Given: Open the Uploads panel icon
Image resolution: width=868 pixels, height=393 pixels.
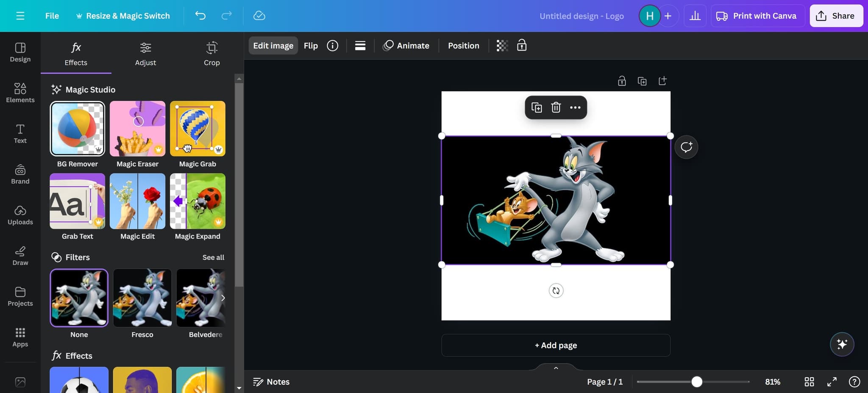Looking at the screenshot, I should click(x=19, y=215).
